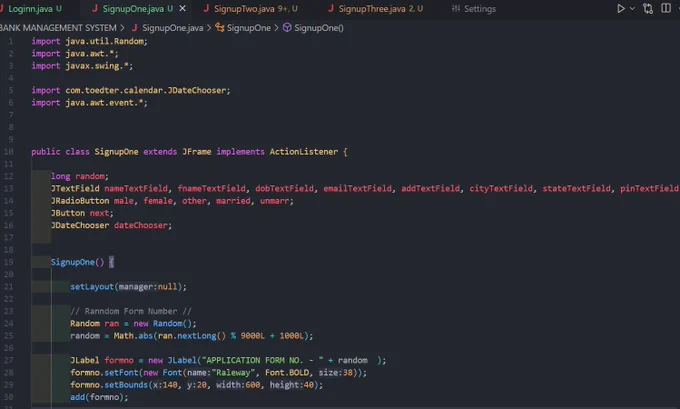
Task: Click the class symbol icon in breadcrumb
Action: (x=220, y=28)
